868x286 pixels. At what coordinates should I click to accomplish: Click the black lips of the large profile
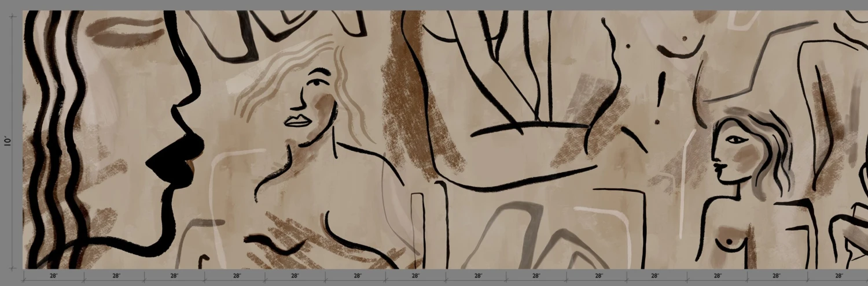(x=176, y=159)
